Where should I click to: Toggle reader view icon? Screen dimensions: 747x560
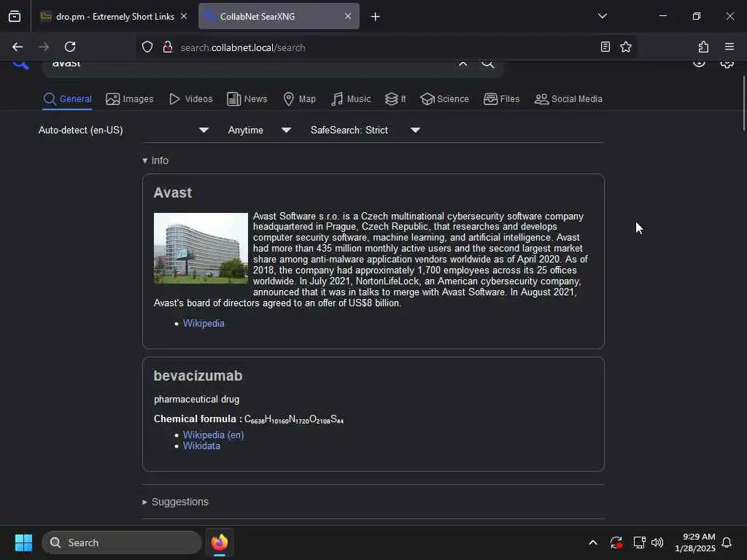(x=605, y=47)
